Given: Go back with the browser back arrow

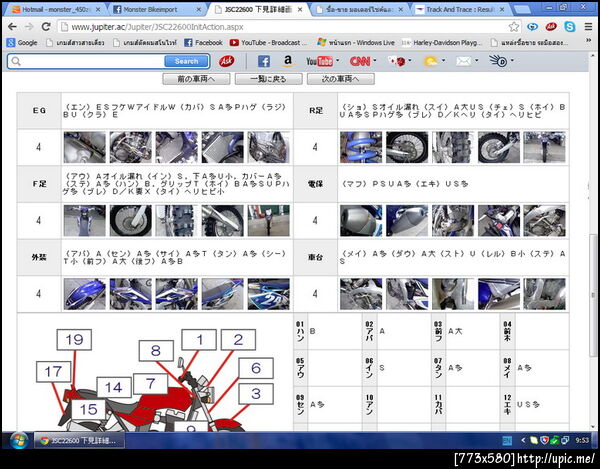Looking at the screenshot, I should pos(12,26).
